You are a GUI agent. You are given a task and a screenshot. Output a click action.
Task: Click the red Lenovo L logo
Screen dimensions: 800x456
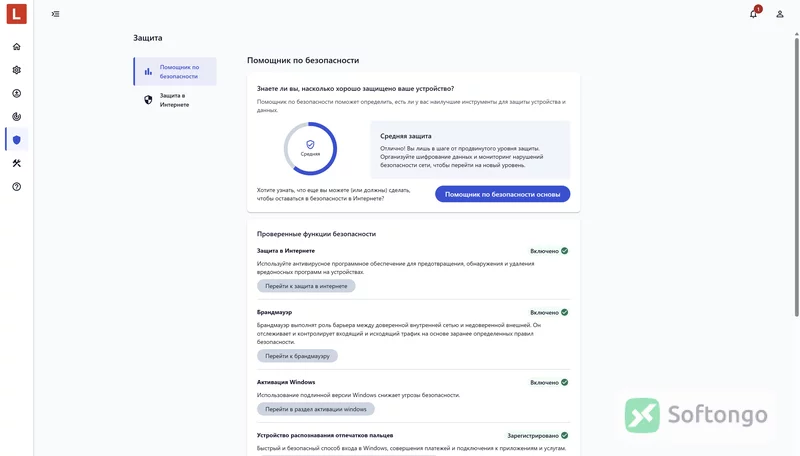[16, 14]
